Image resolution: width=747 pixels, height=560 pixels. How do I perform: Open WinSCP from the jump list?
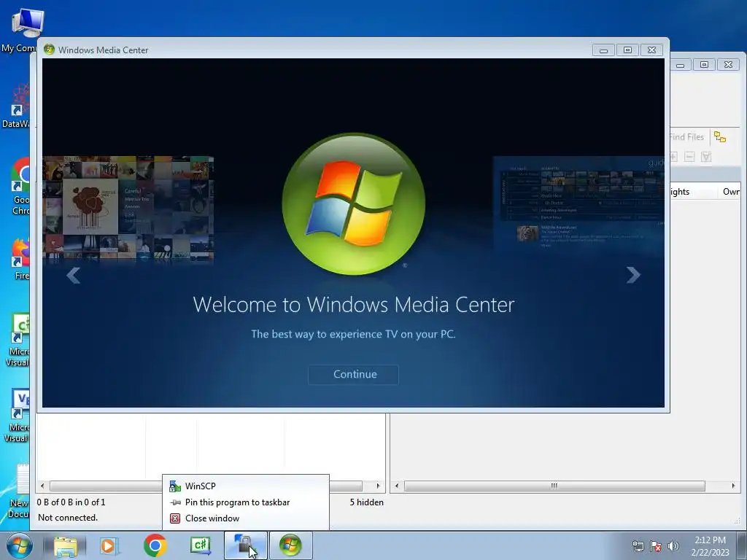(x=245, y=486)
